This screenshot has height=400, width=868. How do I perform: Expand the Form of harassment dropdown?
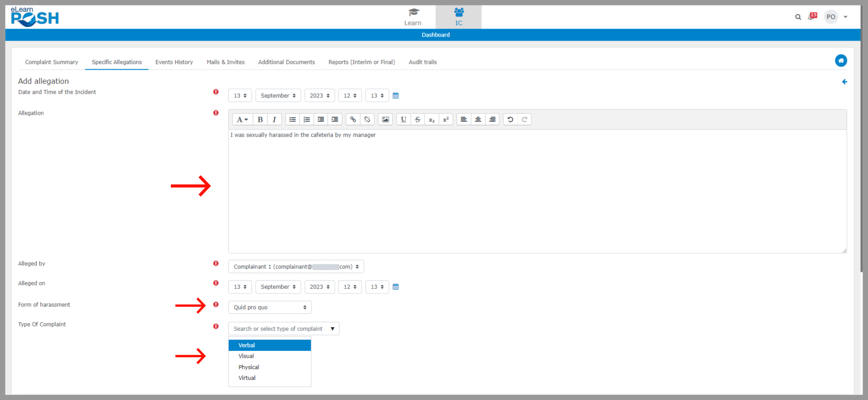click(x=270, y=307)
